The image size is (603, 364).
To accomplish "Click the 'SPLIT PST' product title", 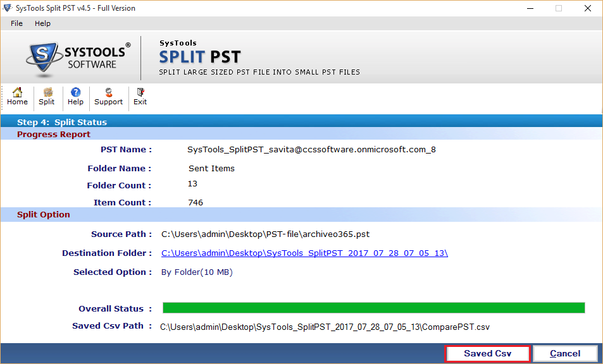I will [x=200, y=58].
